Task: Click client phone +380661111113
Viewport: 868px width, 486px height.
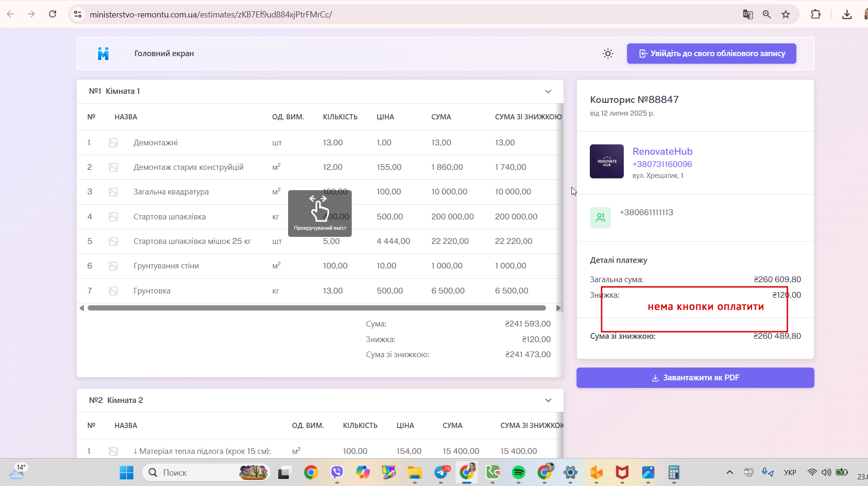Action: (x=646, y=212)
